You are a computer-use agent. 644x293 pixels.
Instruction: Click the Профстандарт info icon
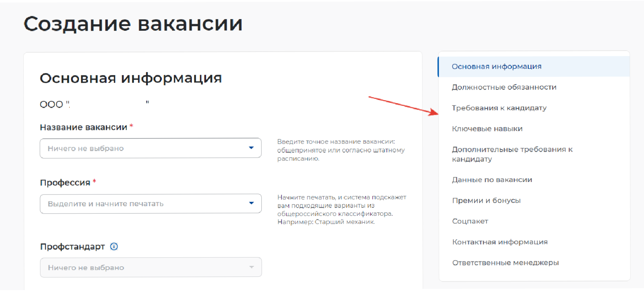pos(114,246)
